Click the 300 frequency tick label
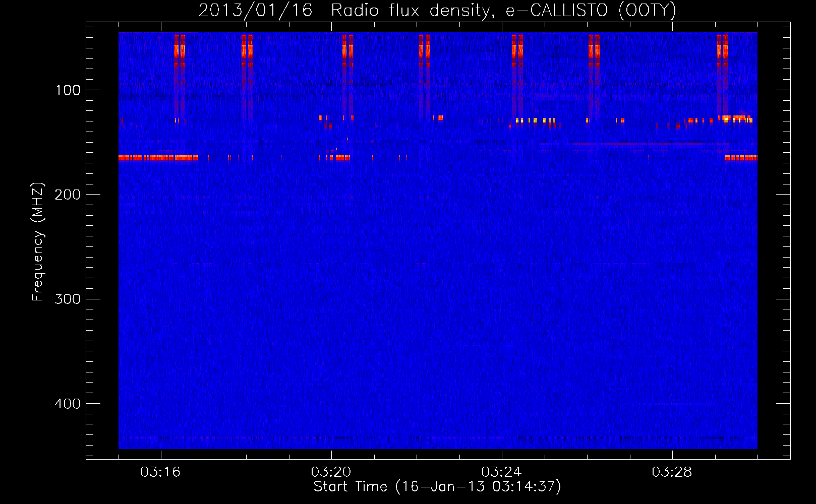Image resolution: width=816 pixels, height=504 pixels. [x=68, y=299]
